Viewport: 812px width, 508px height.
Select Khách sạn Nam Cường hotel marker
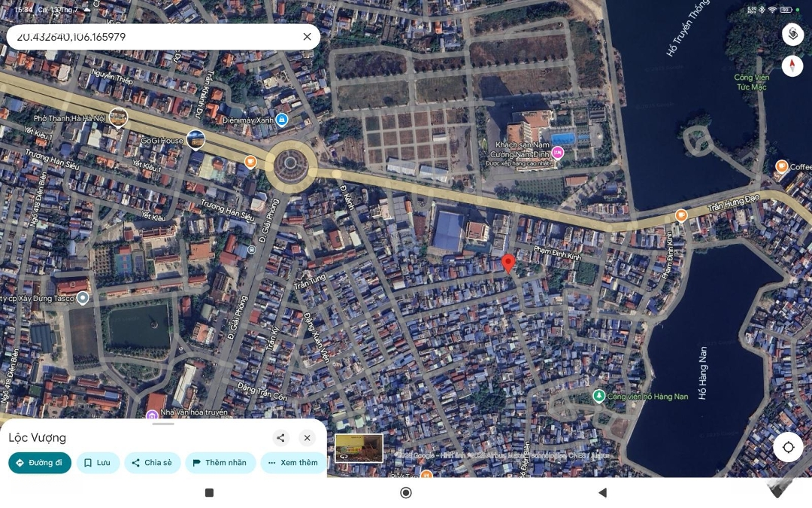point(557,153)
